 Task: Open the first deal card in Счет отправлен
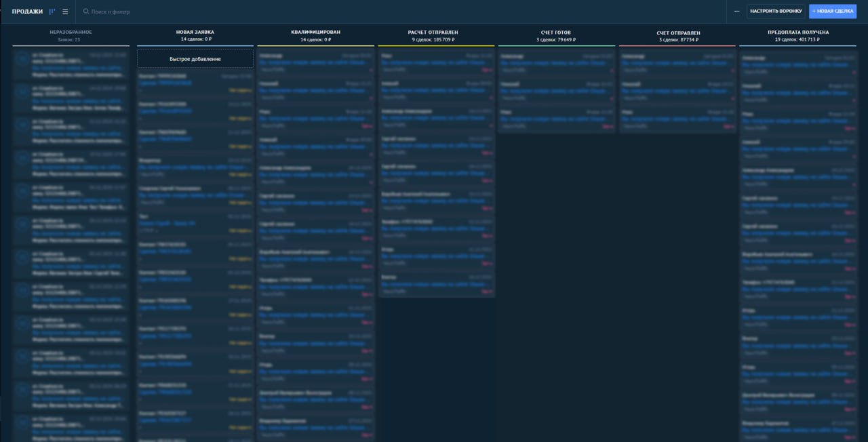[677, 62]
